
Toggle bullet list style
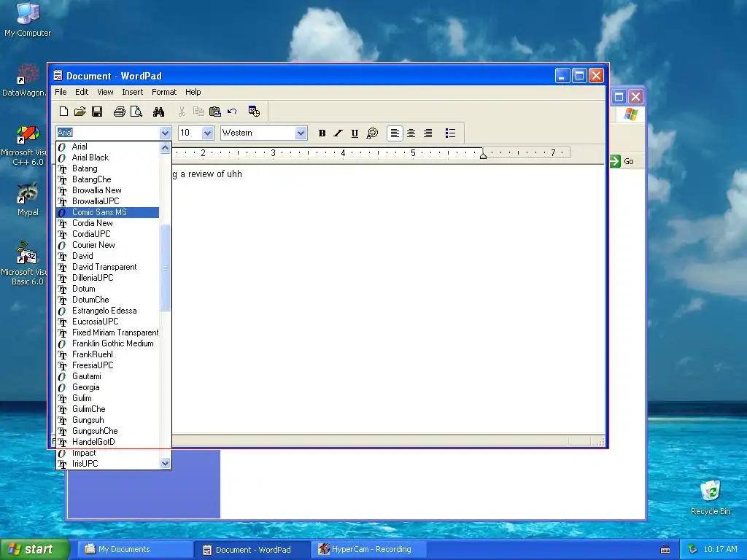coord(450,133)
